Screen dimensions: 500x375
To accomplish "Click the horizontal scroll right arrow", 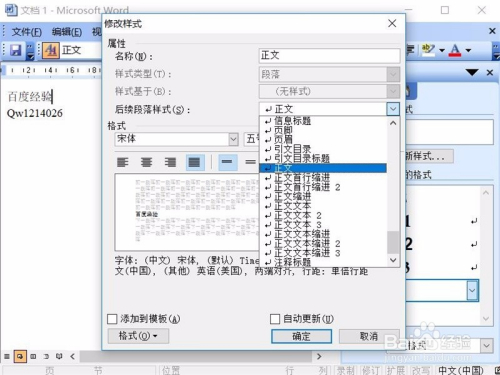I will (x=319, y=356).
